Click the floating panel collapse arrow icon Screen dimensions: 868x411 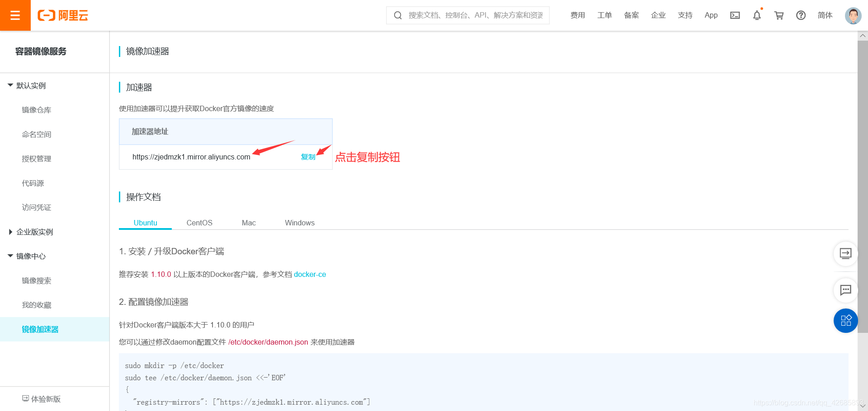coord(845,253)
